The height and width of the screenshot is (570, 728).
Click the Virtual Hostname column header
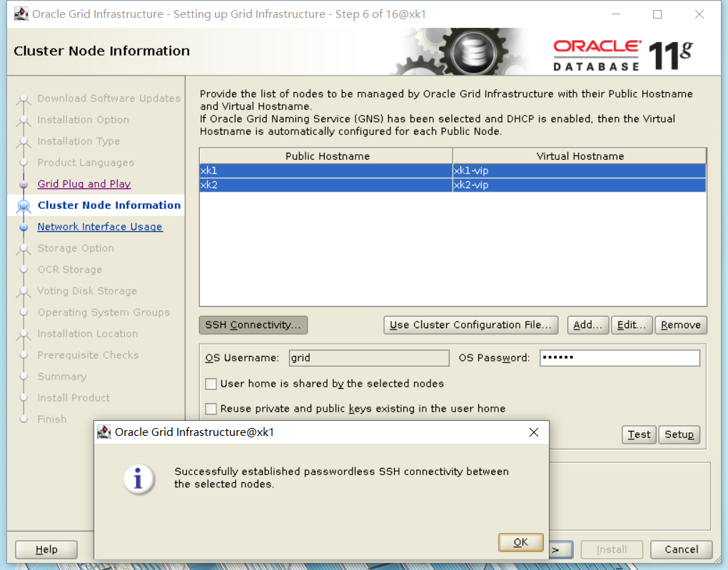[580, 156]
